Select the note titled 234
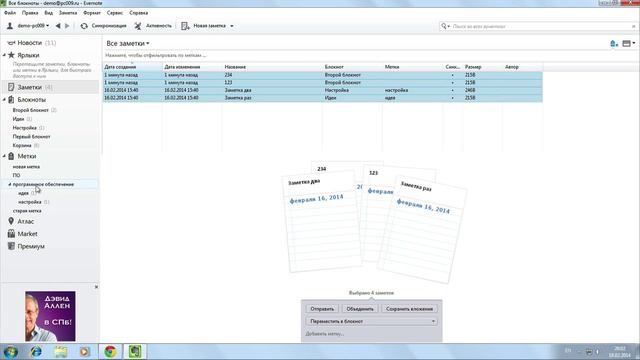The width and height of the screenshot is (640, 360). click(x=322, y=75)
